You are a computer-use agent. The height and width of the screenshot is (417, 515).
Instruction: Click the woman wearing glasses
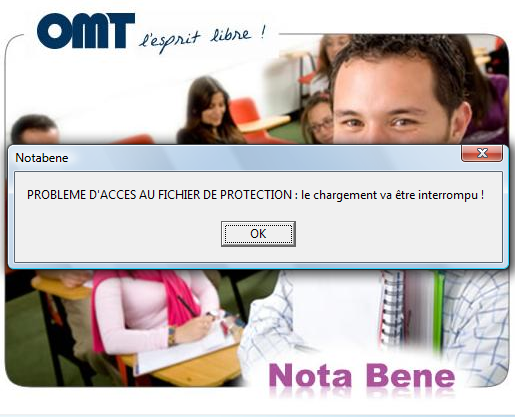point(318,118)
